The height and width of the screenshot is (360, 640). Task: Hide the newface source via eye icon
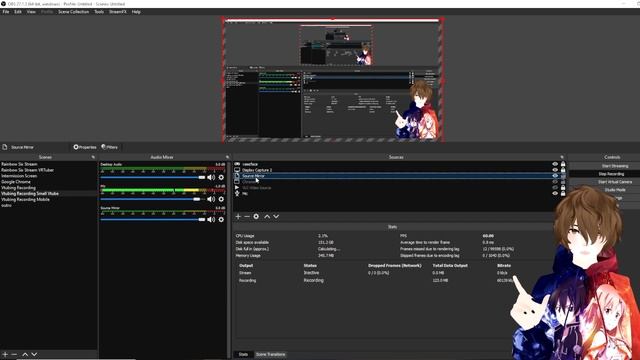tap(555, 164)
